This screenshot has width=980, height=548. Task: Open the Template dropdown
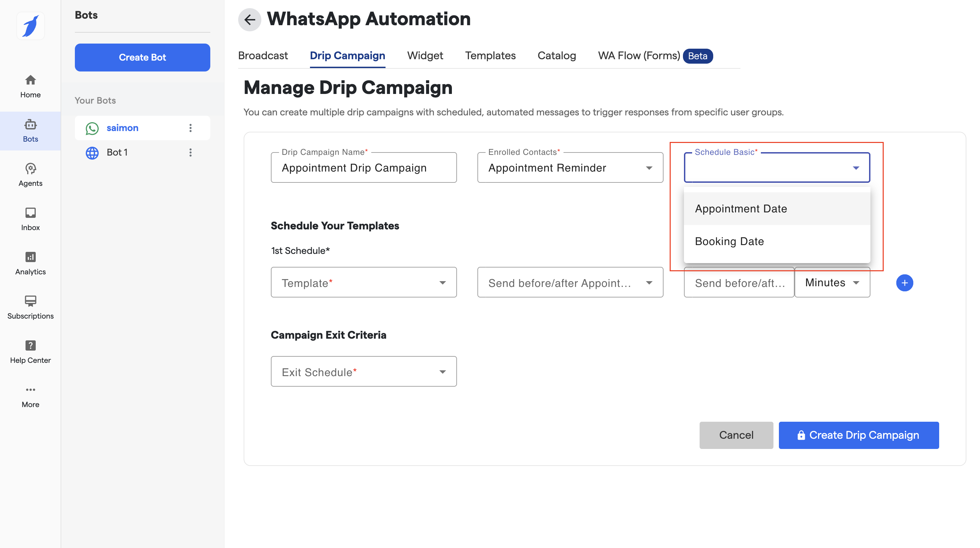coord(363,283)
